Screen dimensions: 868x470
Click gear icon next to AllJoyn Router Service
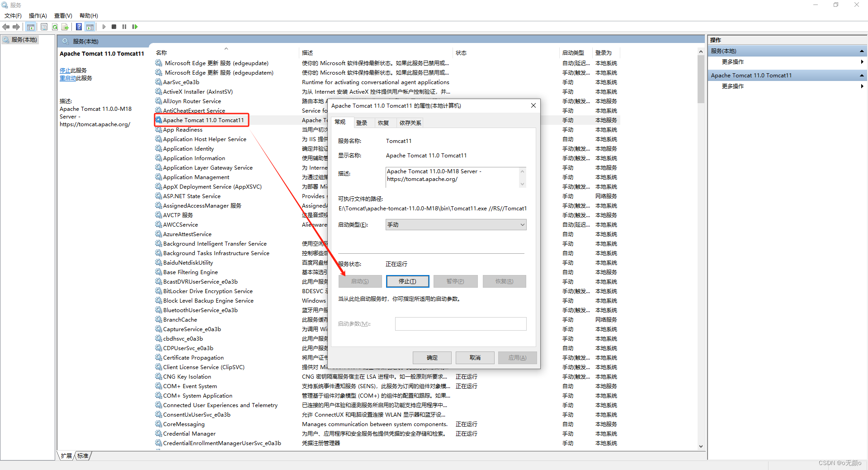coord(159,101)
